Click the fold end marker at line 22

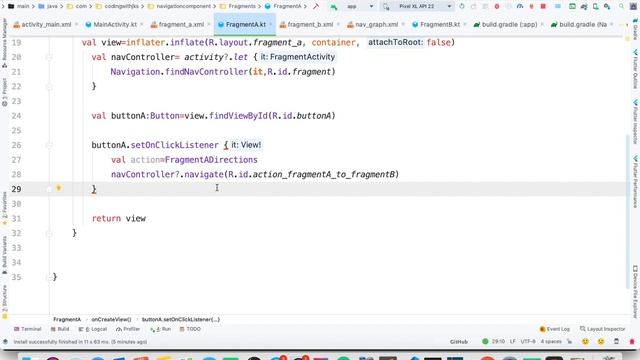coord(49,87)
